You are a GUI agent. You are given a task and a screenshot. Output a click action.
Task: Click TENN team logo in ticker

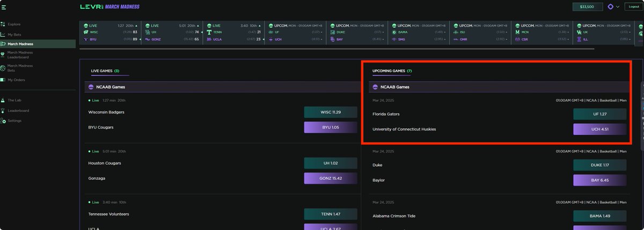[209, 32]
